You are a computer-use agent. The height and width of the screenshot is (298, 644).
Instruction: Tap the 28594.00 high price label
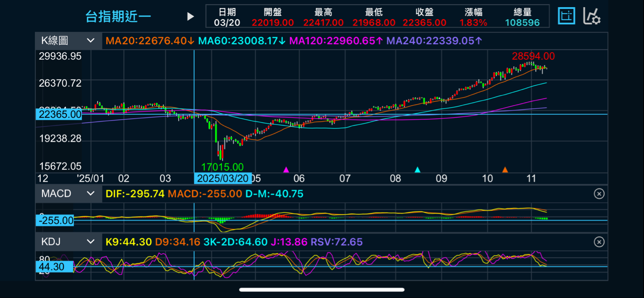point(533,56)
